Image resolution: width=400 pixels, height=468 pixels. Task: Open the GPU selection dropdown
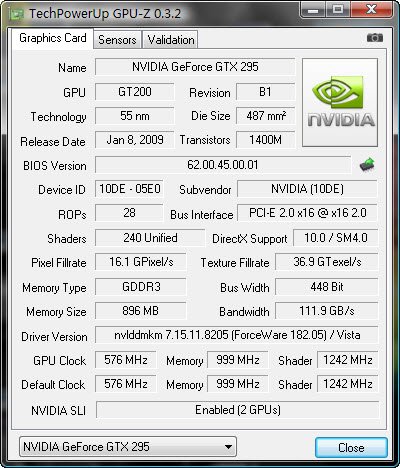click(128, 447)
